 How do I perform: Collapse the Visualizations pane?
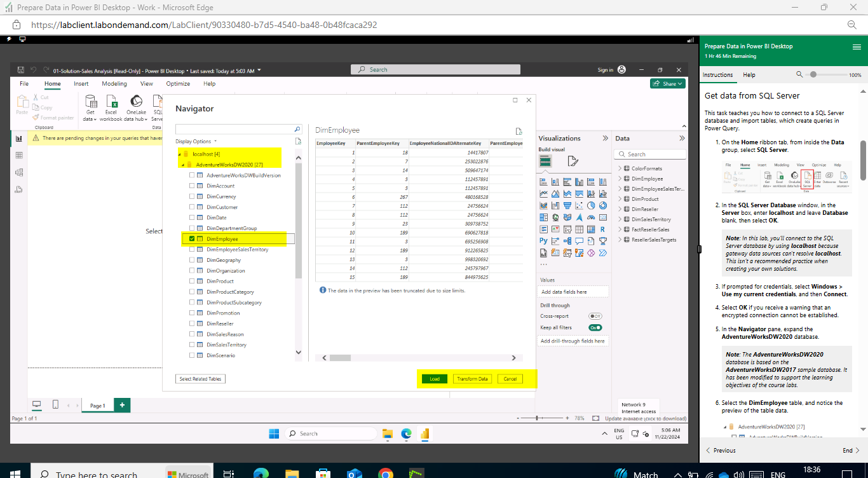point(605,138)
